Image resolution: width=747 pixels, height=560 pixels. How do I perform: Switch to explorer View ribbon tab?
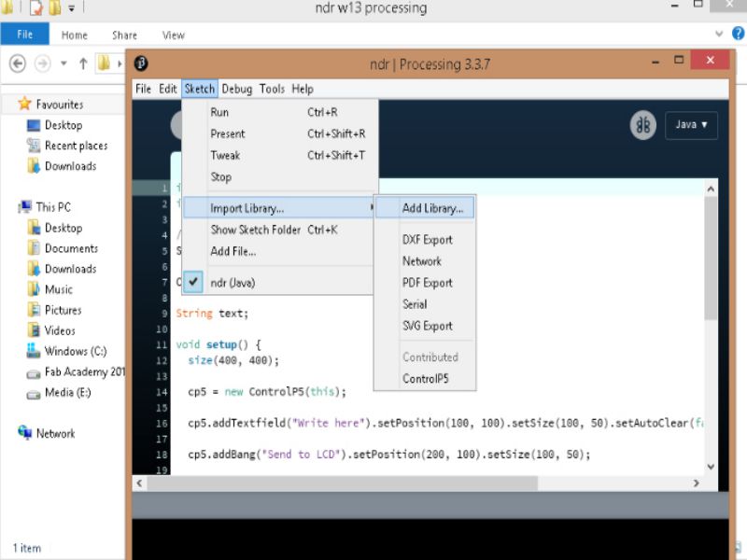(x=173, y=35)
